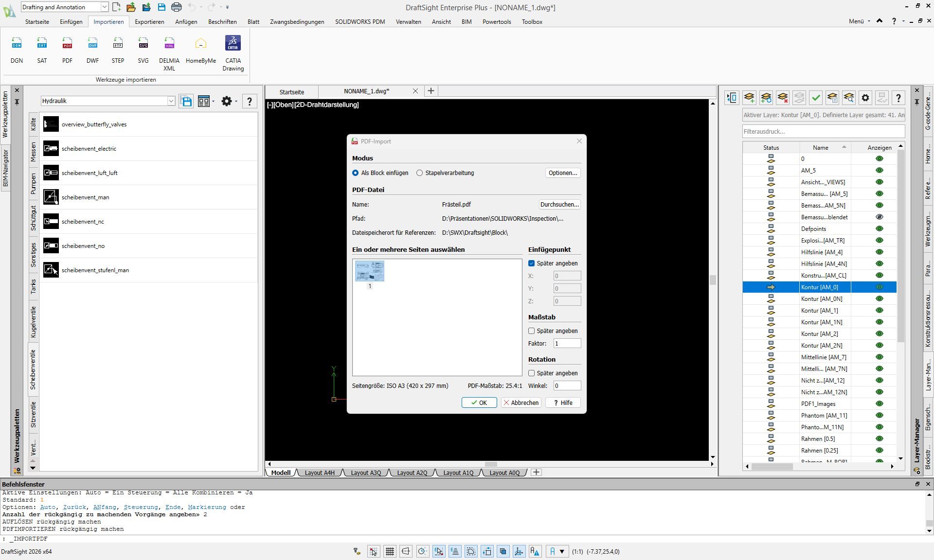Expand the Hydraulik palette dropdown
Image resolution: width=934 pixels, height=560 pixels.
coord(171,101)
